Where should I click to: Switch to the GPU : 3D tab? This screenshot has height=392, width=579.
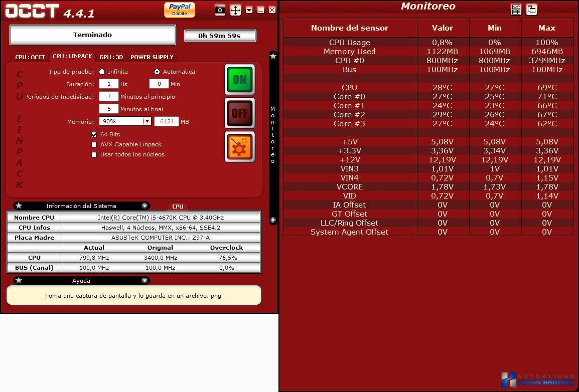click(x=111, y=57)
